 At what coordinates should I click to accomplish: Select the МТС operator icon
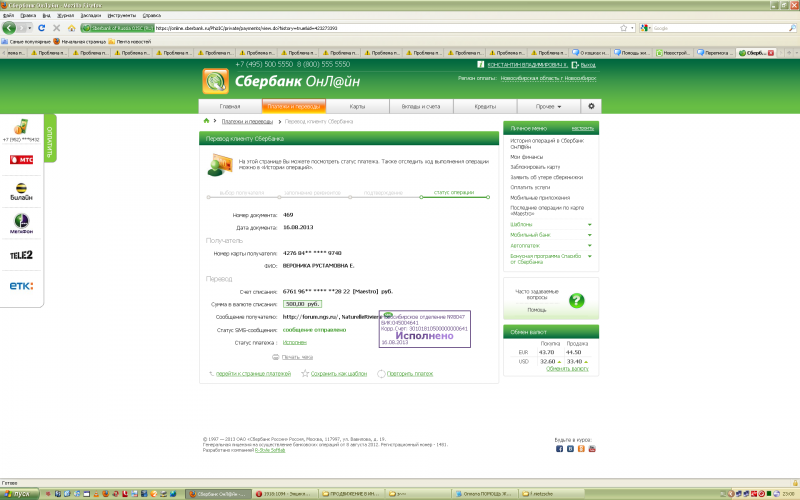point(21,160)
